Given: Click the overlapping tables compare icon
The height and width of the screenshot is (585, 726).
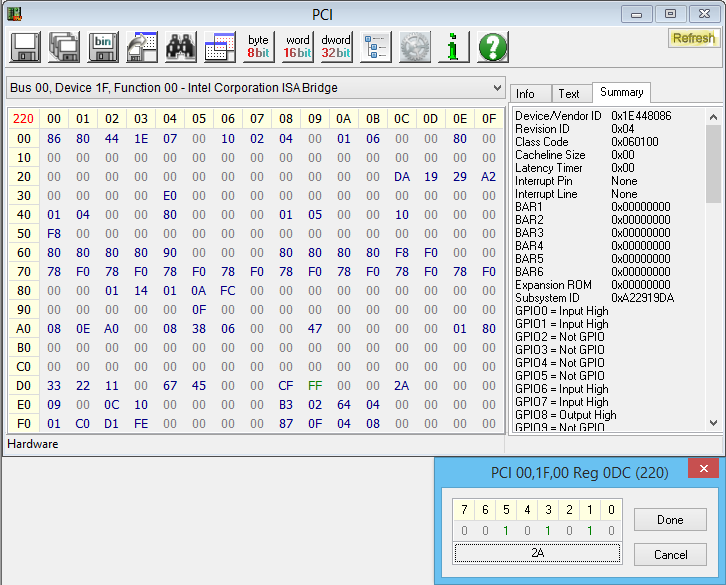Looking at the screenshot, I should pyautogui.click(x=219, y=47).
